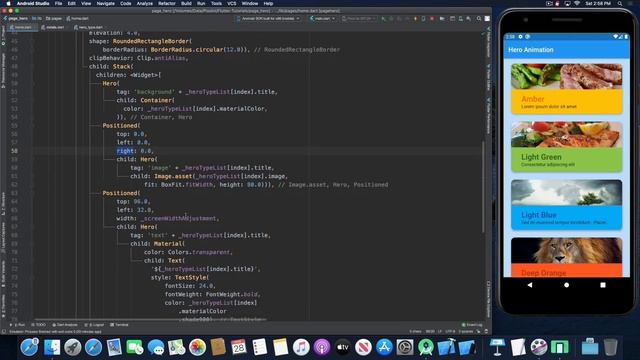Screen dimensions: 640x360
Task: Open the Event Log button
Action: point(472,325)
